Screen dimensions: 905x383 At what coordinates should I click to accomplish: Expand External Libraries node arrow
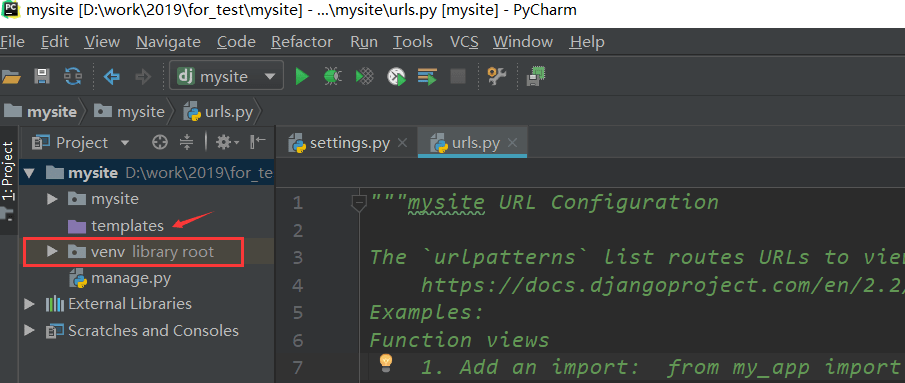pos(29,303)
